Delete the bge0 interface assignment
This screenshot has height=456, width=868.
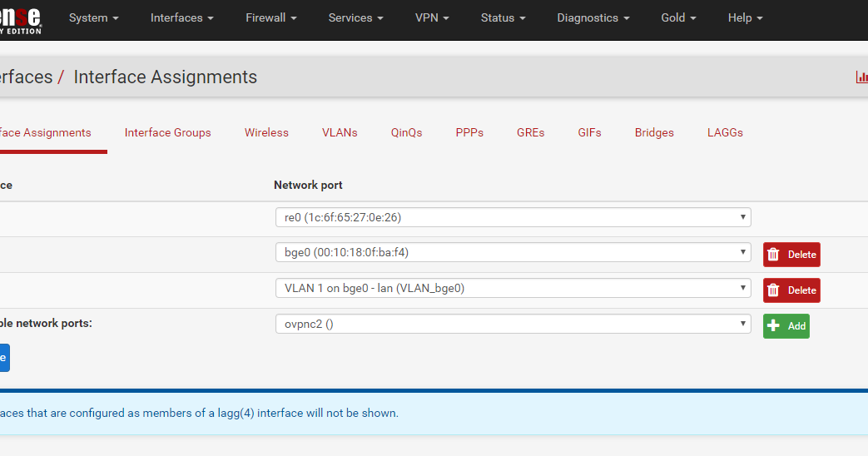pyautogui.click(x=791, y=255)
